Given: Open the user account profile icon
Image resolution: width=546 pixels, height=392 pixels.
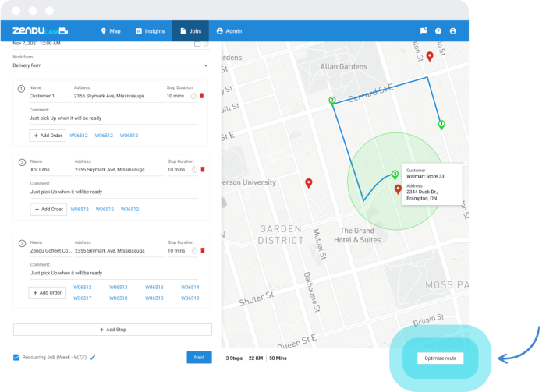Looking at the screenshot, I should 453,31.
